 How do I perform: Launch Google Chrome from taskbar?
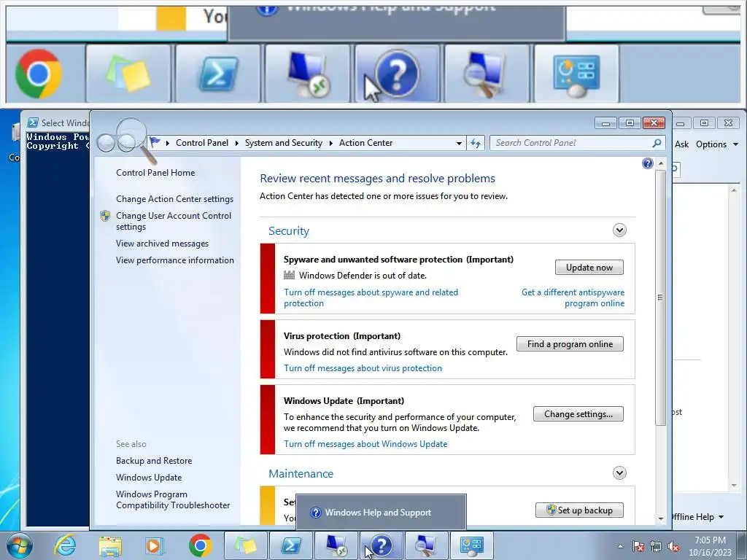point(200,545)
